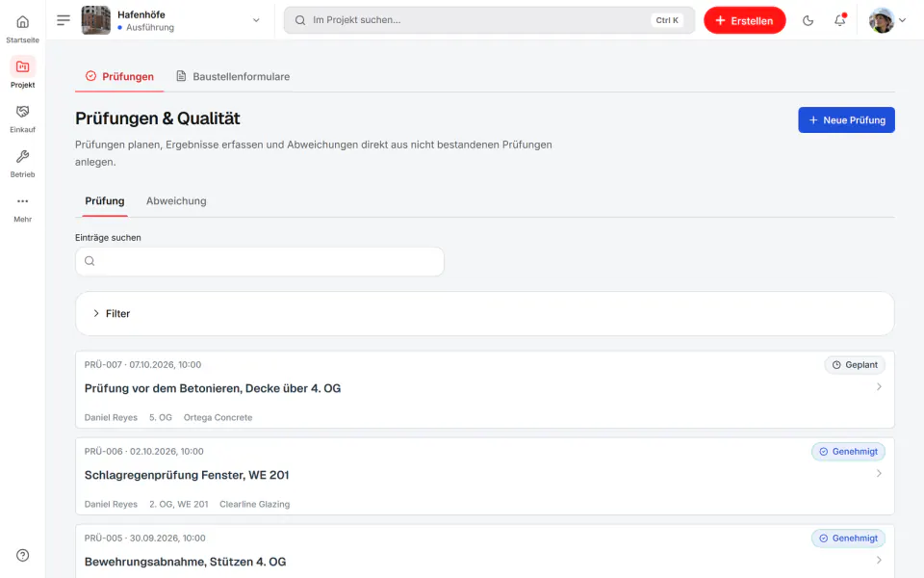Focus the Im Projekt suchen search bar
Screen dimensions: 924x578
point(489,20)
